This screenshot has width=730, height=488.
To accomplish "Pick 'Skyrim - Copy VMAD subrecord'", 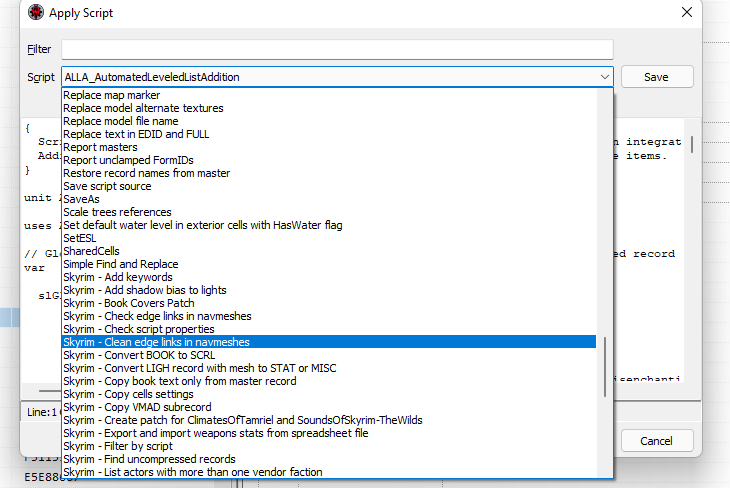I will (x=329, y=407).
